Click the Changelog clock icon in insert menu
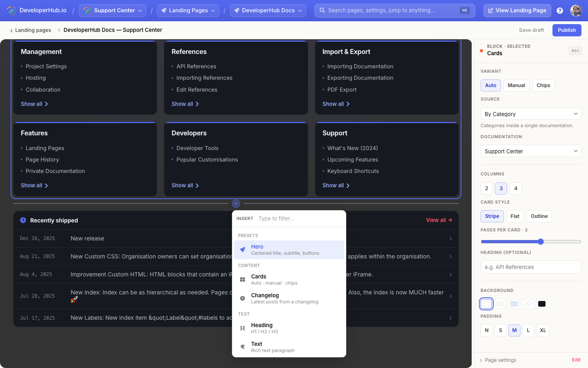 243,298
